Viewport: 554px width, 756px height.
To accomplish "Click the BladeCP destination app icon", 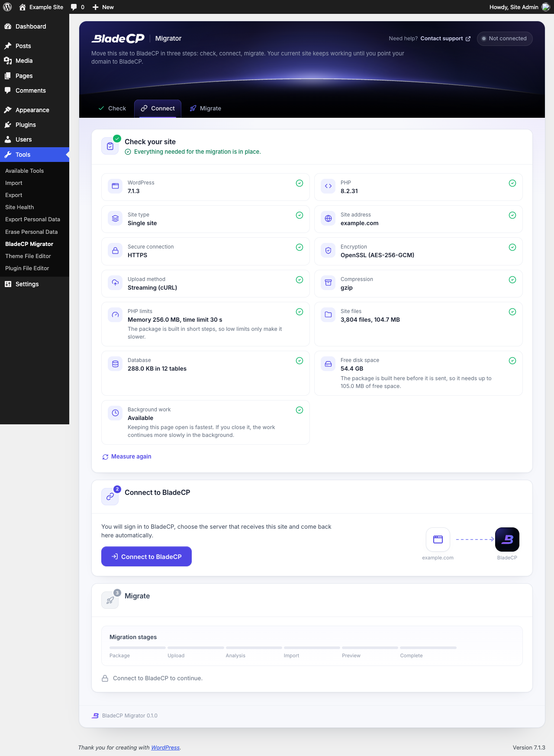I will 507,540.
